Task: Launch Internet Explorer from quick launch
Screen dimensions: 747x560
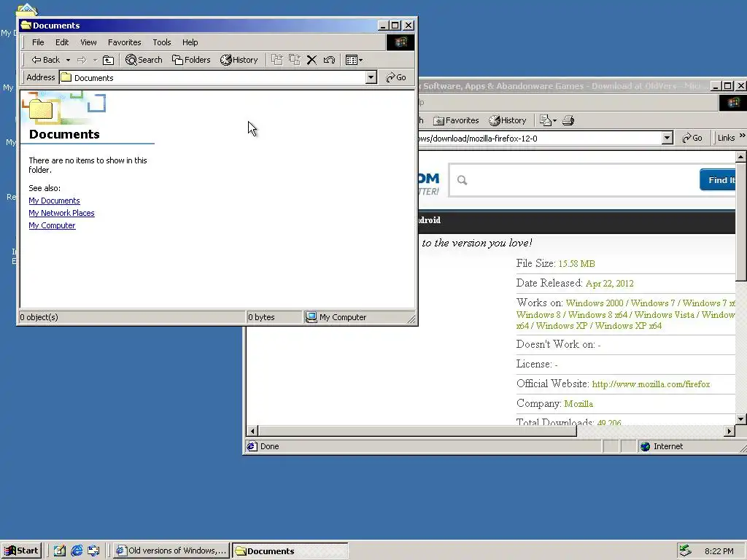Action: [76, 551]
